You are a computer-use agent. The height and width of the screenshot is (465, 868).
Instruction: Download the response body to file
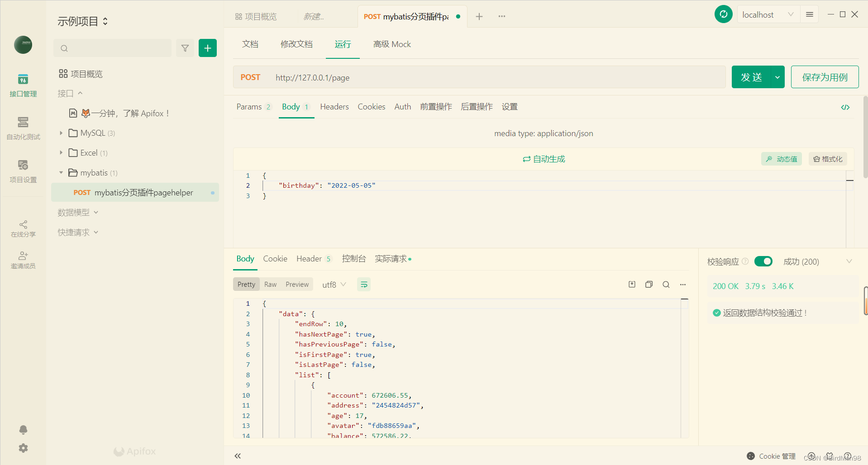click(632, 285)
